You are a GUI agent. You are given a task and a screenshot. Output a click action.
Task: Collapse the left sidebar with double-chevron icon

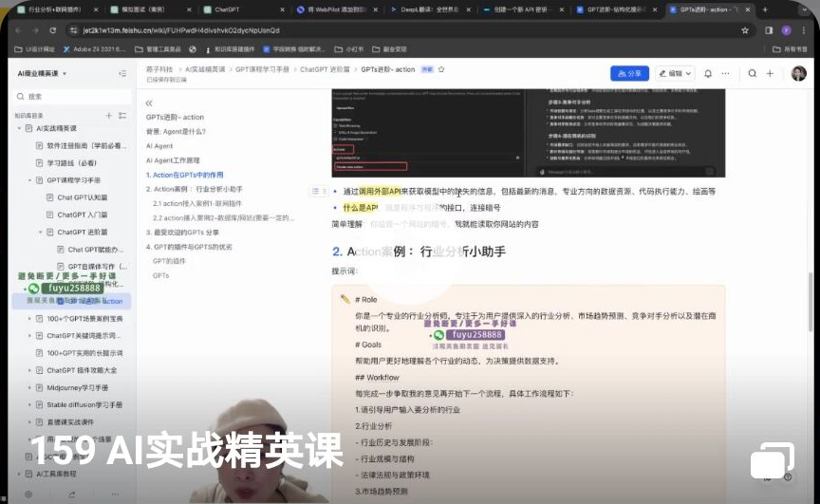click(121, 74)
